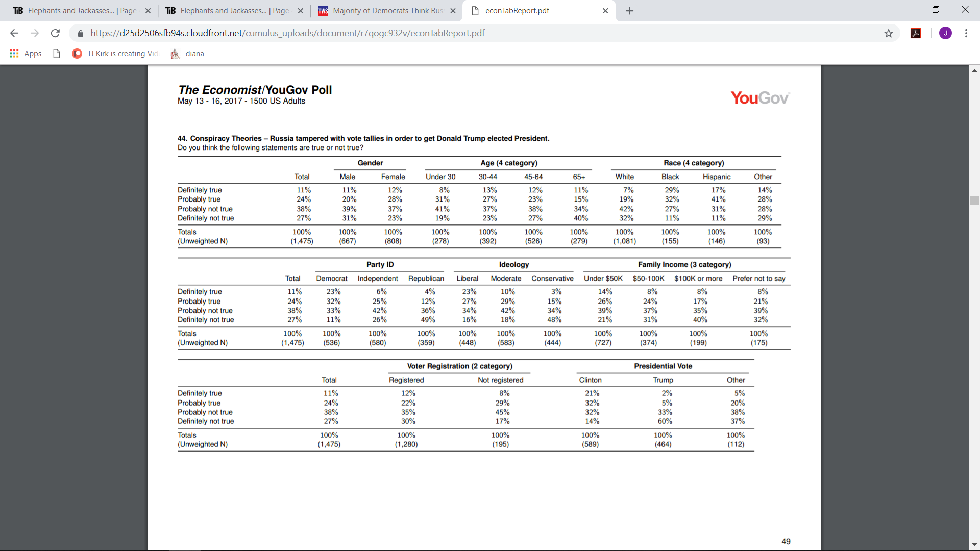The height and width of the screenshot is (551, 980).
Task: Close the first Elephants and Jackasses tab
Action: tap(148, 11)
